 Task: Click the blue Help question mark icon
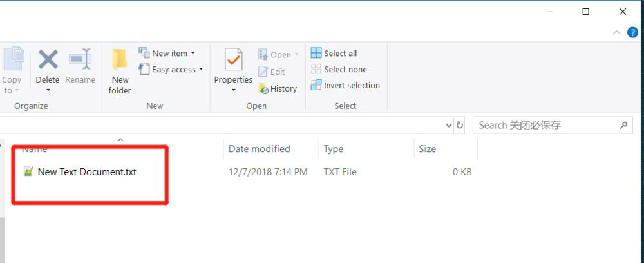point(632,32)
